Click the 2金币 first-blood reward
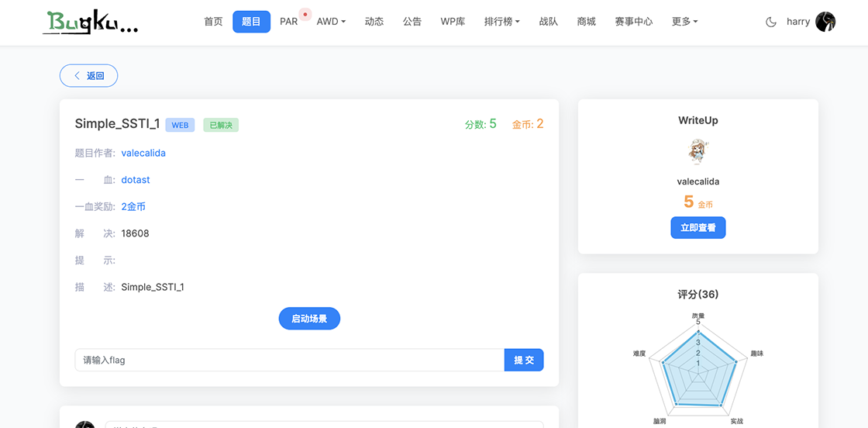The height and width of the screenshot is (428, 868). pos(133,206)
